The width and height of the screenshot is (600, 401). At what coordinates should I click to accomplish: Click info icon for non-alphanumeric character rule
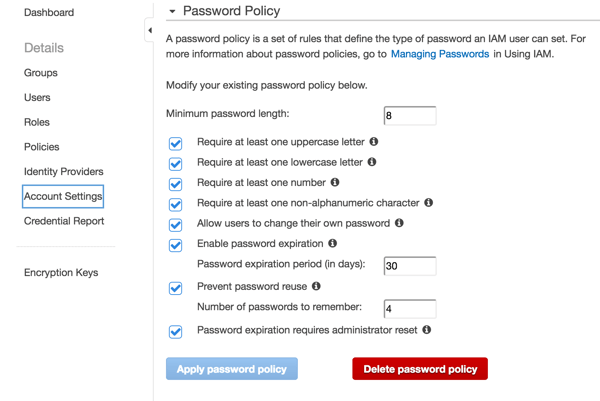coord(428,203)
